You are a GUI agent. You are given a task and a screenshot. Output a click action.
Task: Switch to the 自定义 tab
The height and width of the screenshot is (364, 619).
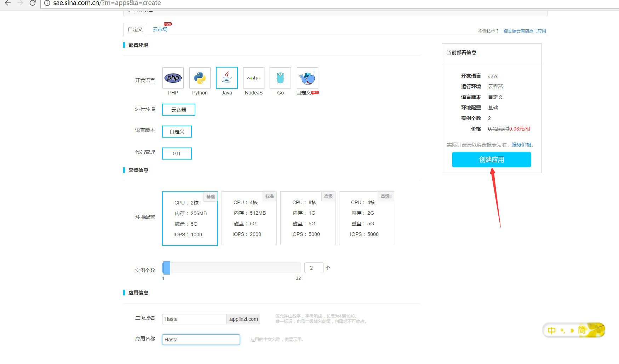pos(135,29)
